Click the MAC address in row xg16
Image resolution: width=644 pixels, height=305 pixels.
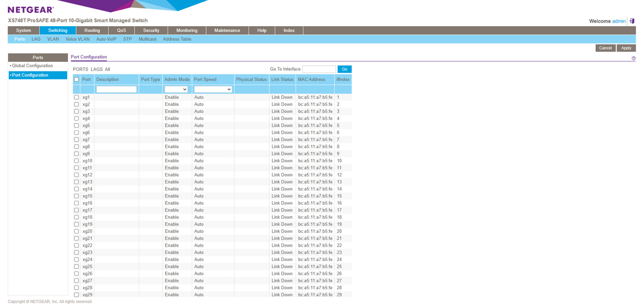tap(315, 203)
